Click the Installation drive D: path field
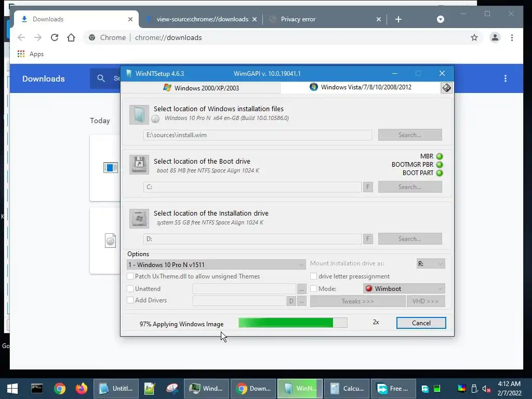This screenshot has height=399, width=532. (252, 238)
